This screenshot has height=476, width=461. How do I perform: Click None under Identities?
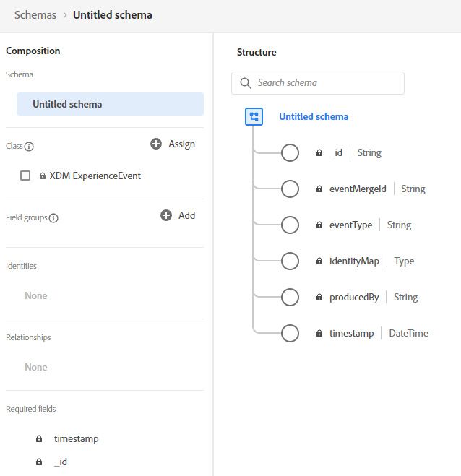[x=36, y=295]
